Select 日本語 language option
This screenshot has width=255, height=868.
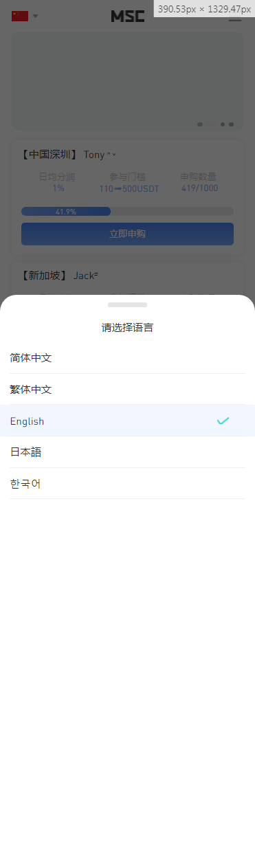tap(127, 452)
